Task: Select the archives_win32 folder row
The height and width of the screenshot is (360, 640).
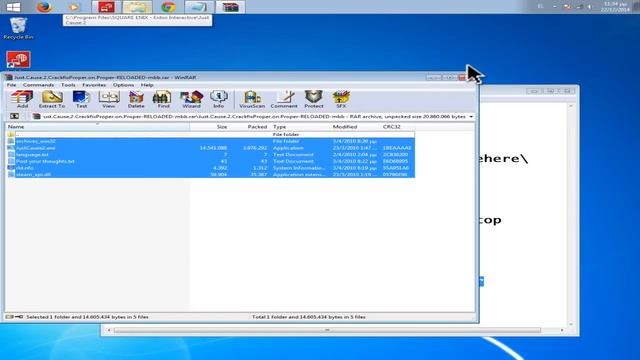Action: coord(211,141)
